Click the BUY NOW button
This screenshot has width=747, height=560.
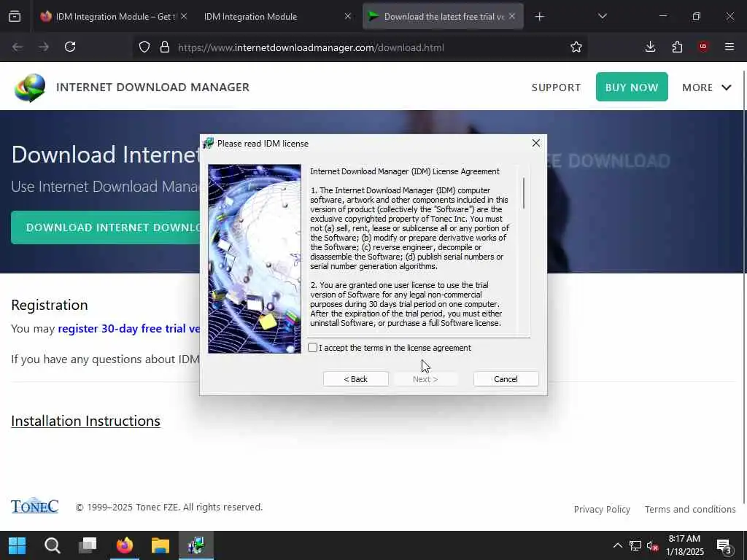(x=632, y=87)
